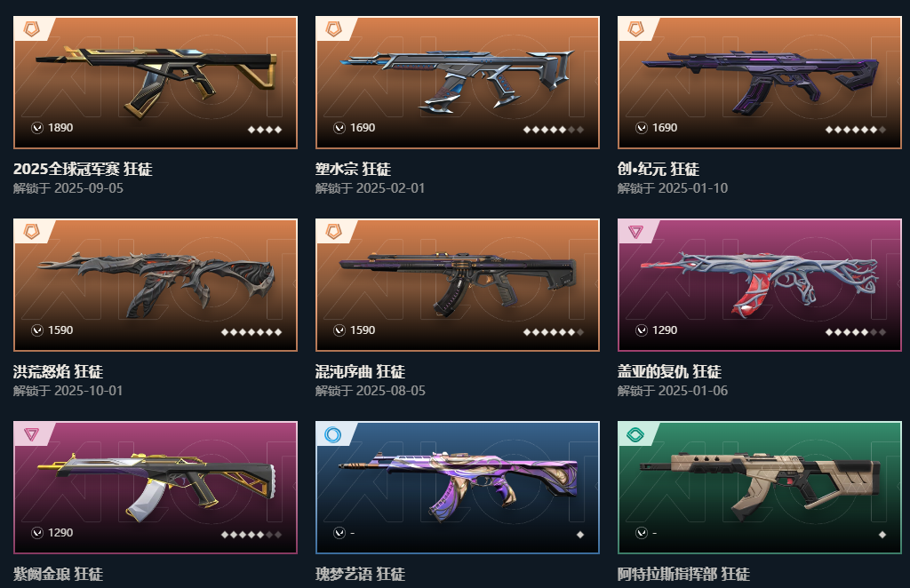Click the tier badge on 创•纪元 狂徒 card
Viewport: 910px width, 588px height.
coord(636,29)
